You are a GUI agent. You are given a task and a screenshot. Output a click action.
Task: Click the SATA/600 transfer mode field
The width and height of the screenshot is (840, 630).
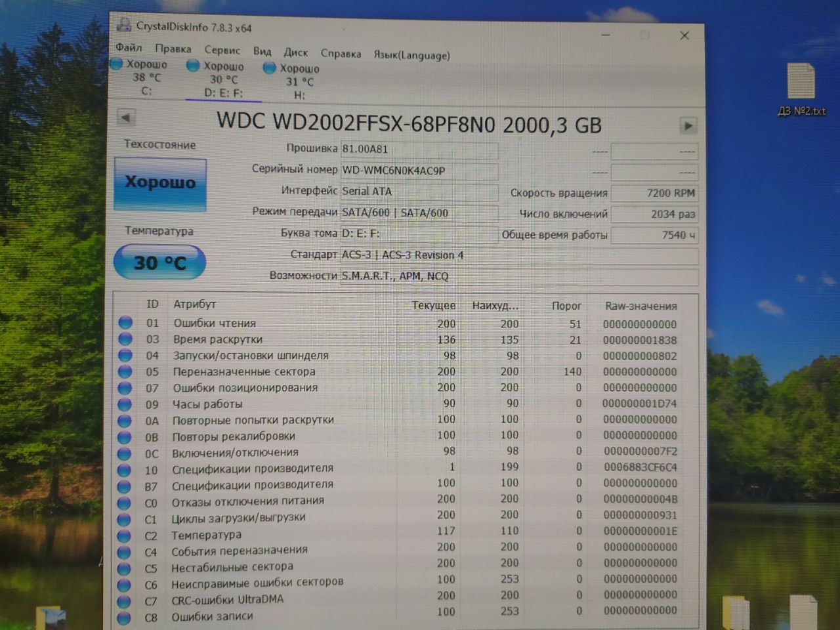419,213
